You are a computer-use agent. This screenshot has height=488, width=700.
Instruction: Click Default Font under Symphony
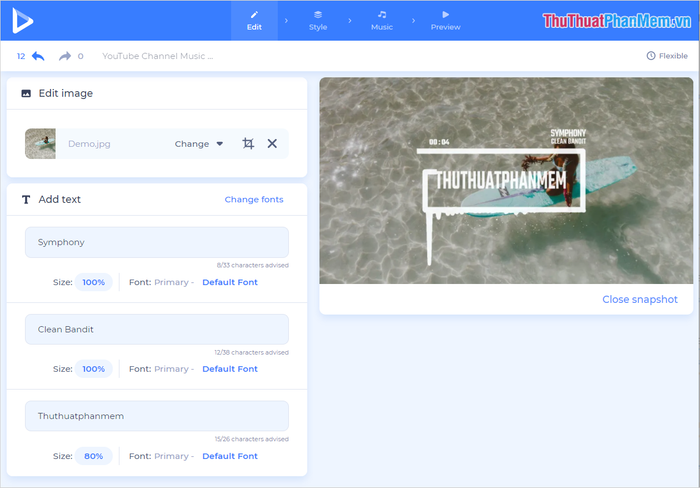[230, 282]
